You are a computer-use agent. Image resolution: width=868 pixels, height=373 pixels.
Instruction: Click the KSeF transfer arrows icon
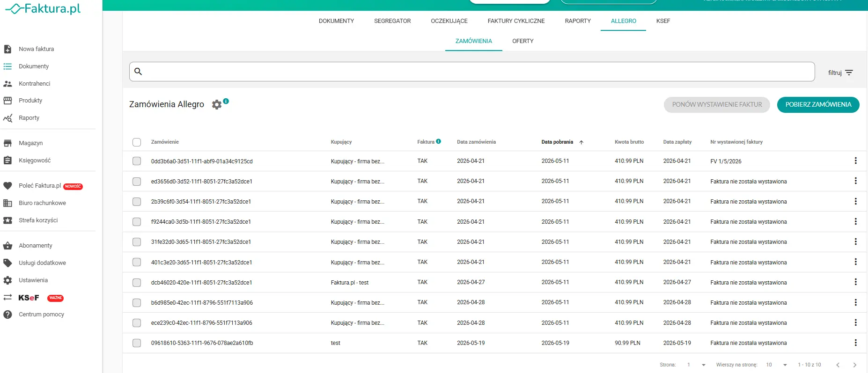(x=7, y=297)
